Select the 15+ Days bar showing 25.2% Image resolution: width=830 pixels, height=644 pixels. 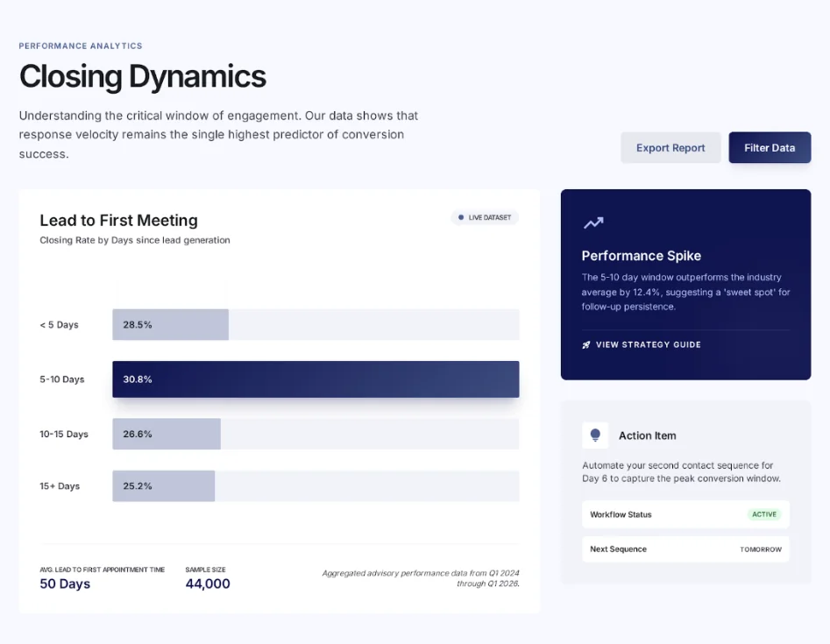[164, 485]
